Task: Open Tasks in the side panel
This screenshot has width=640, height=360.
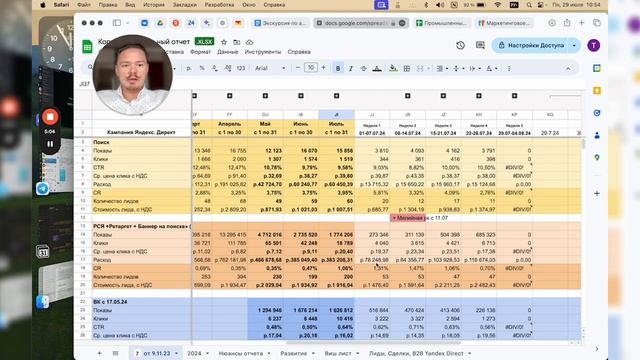Action: click(x=597, y=113)
